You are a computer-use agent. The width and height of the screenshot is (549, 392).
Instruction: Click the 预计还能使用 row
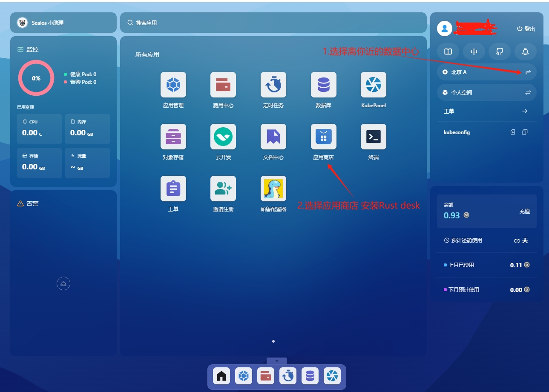[x=487, y=240]
